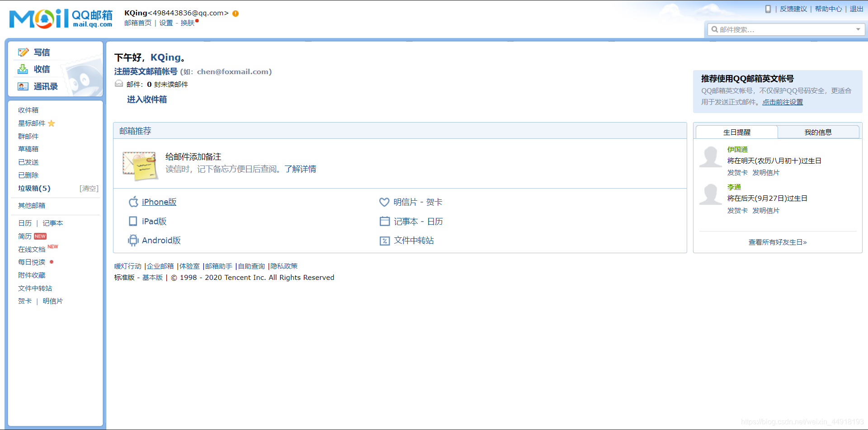Screen dimensions: 868x430
Task: Open 简历 in sidebar
Action: 25,236
